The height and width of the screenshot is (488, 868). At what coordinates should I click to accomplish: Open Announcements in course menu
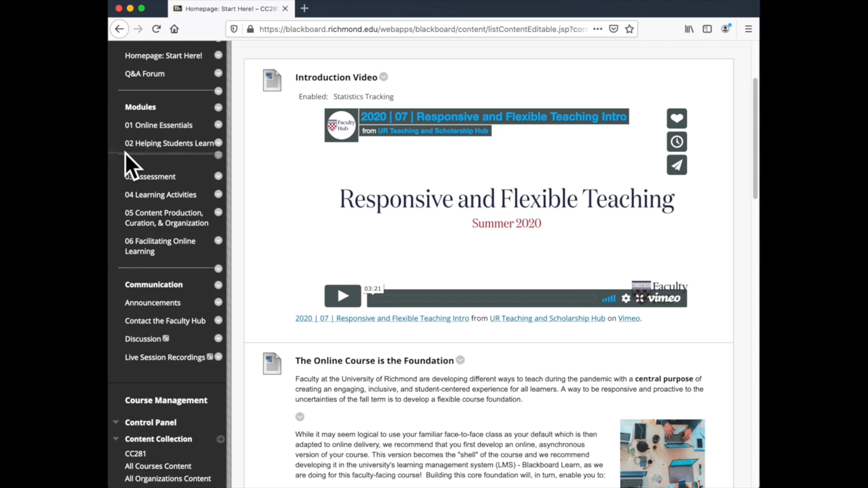pyautogui.click(x=153, y=303)
